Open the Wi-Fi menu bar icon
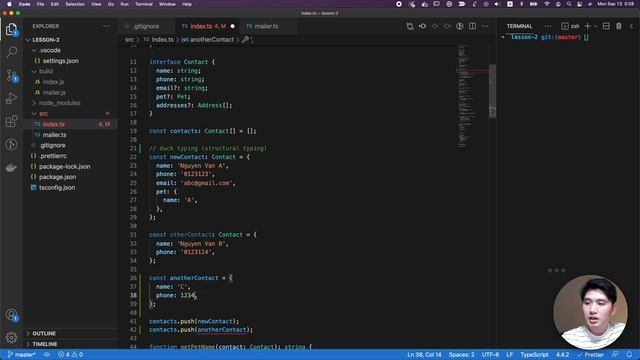 click(x=547, y=4)
